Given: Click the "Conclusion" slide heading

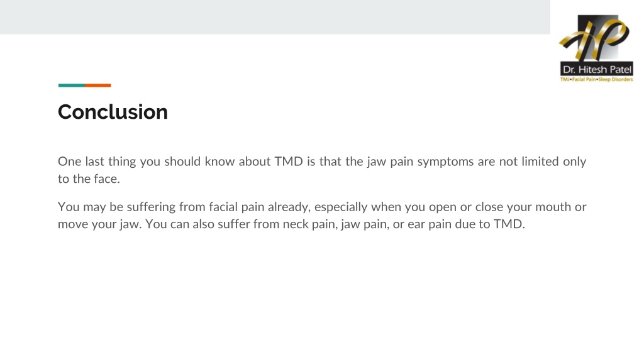Looking at the screenshot, I should [113, 112].
